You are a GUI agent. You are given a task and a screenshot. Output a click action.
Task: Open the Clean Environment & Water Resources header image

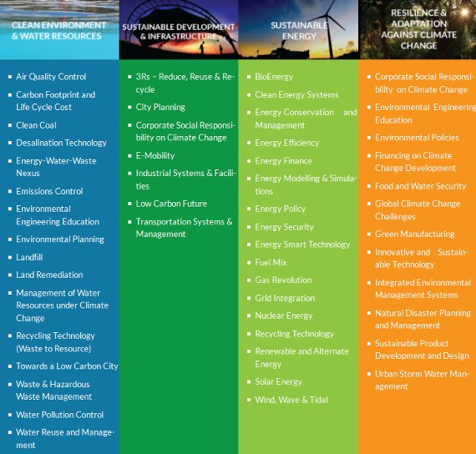59,29
